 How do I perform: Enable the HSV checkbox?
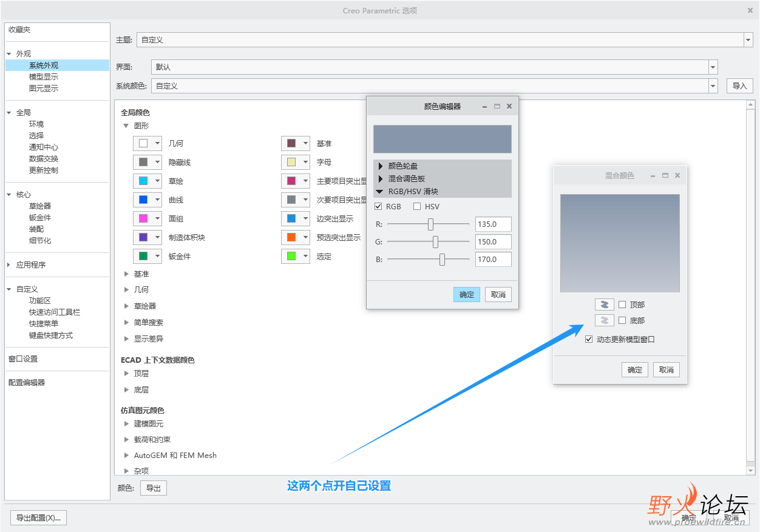pyautogui.click(x=417, y=206)
